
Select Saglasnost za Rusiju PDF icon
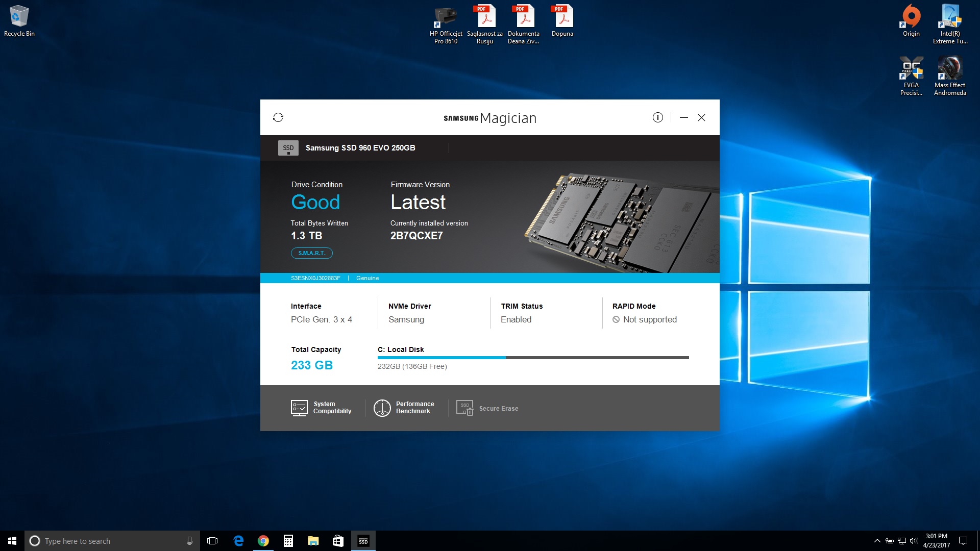click(485, 24)
